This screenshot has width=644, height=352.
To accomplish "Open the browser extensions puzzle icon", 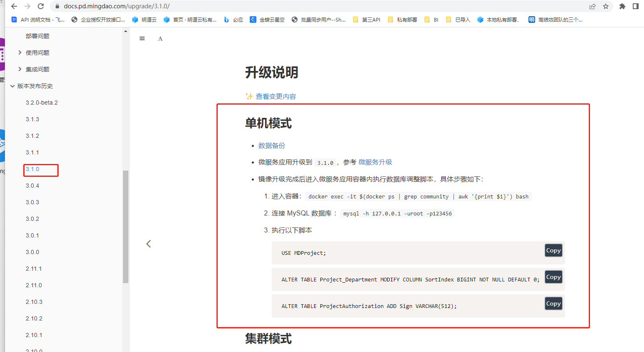I will [622, 6].
